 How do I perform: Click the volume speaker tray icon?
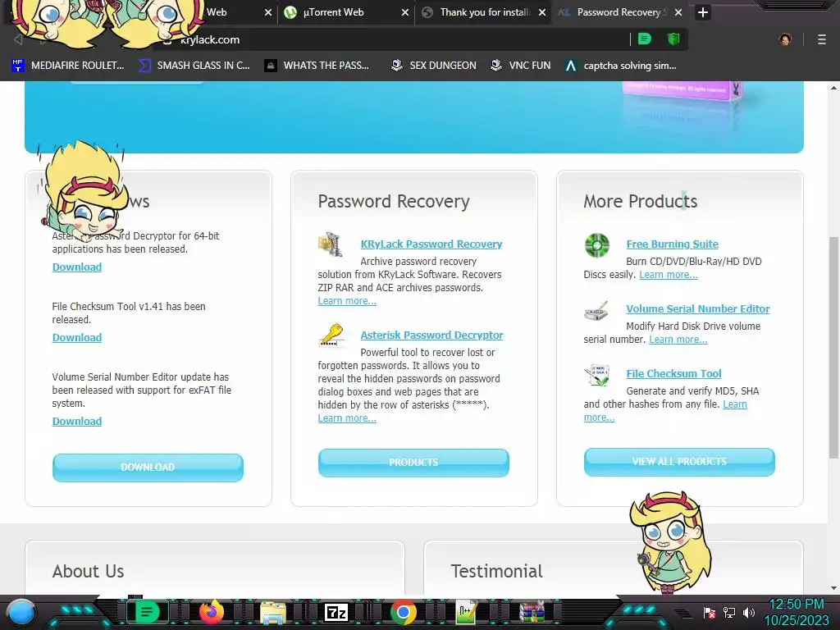749,612
